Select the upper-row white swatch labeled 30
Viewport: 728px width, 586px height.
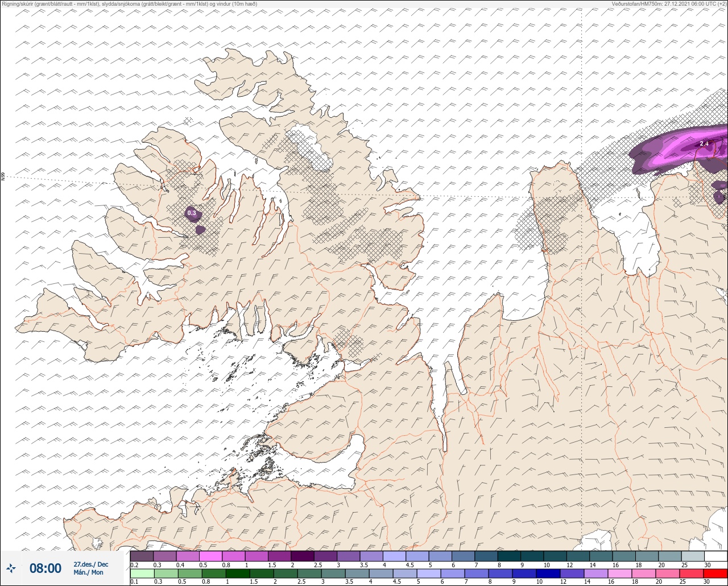pyautogui.click(x=715, y=556)
